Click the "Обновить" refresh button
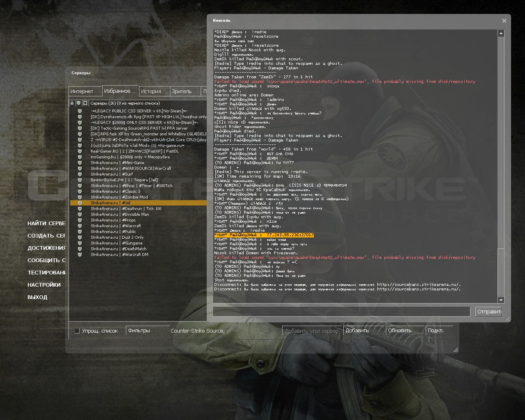525x420 pixels. point(399,331)
